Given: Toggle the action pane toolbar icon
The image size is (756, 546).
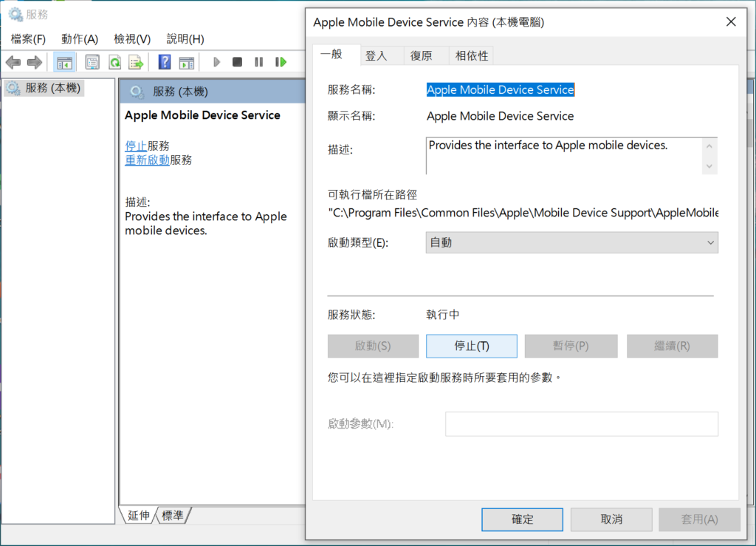Looking at the screenshot, I should [x=187, y=62].
